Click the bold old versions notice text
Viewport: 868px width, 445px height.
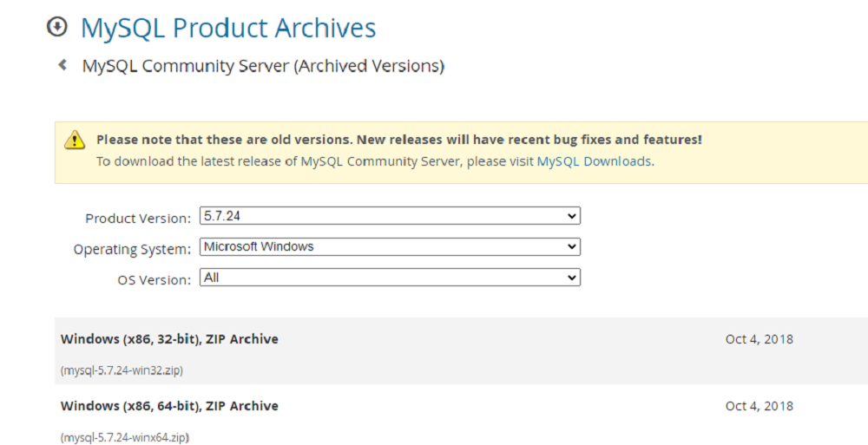(399, 140)
